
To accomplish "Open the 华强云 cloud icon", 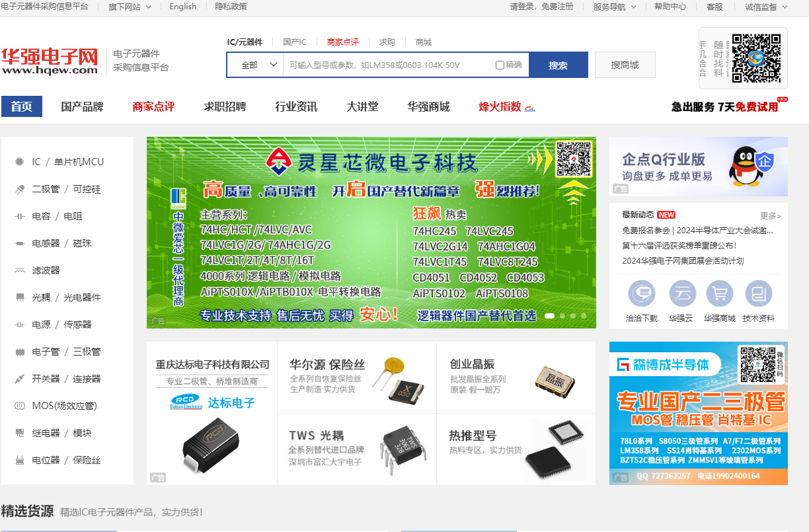I will (683, 294).
